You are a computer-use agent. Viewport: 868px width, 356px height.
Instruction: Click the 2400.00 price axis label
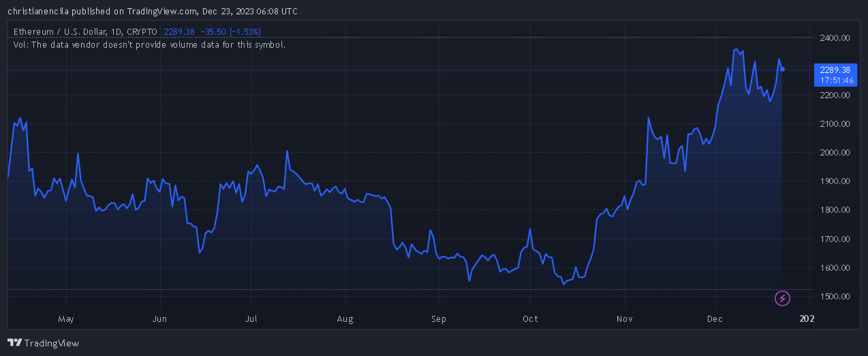835,38
